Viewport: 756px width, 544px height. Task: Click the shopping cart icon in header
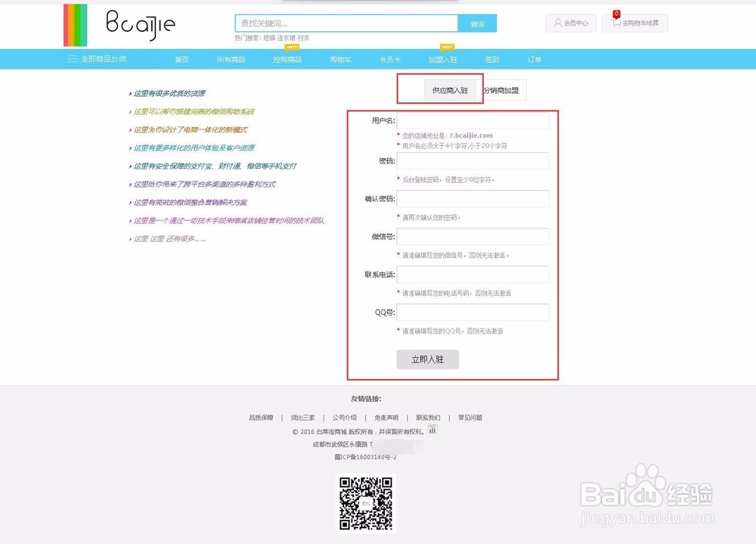click(616, 22)
